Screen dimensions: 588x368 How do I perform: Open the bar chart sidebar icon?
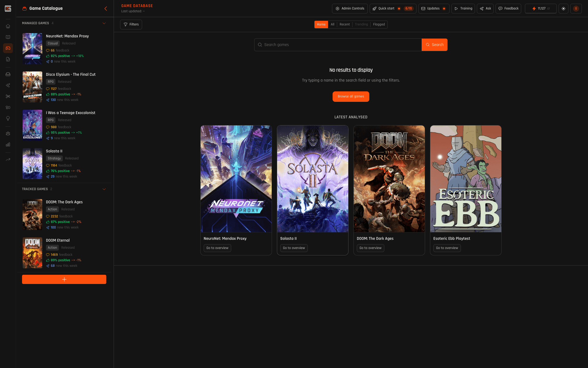(8, 144)
